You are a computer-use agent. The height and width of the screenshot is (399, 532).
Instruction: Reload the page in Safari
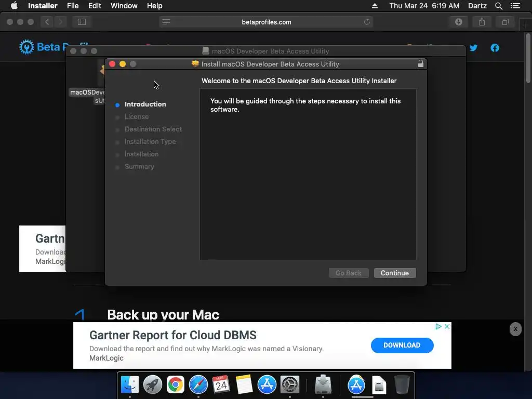pyautogui.click(x=367, y=22)
